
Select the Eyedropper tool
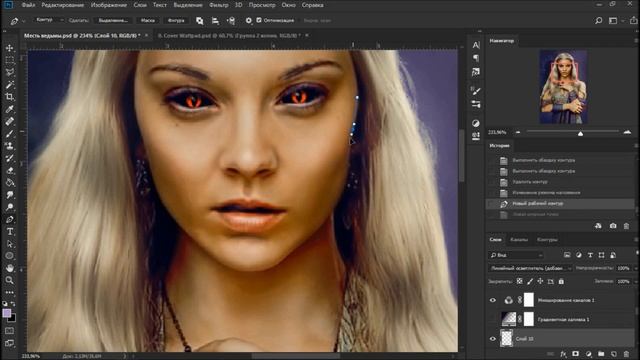coord(9,109)
